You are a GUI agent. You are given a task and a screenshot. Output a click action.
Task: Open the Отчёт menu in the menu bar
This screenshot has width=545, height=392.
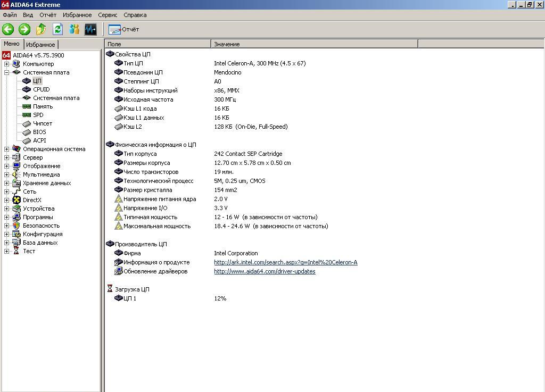[x=48, y=15]
